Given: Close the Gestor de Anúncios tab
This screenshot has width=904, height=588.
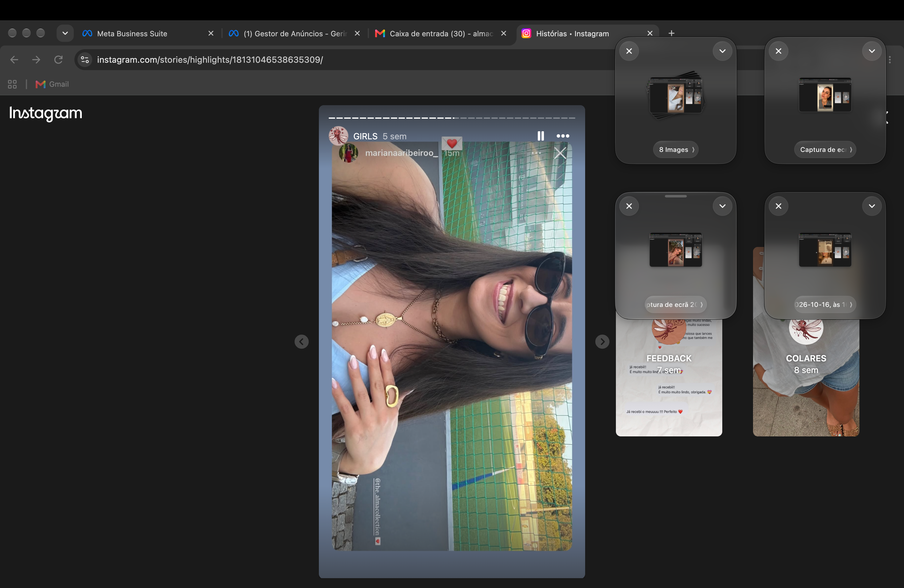Looking at the screenshot, I should point(357,34).
